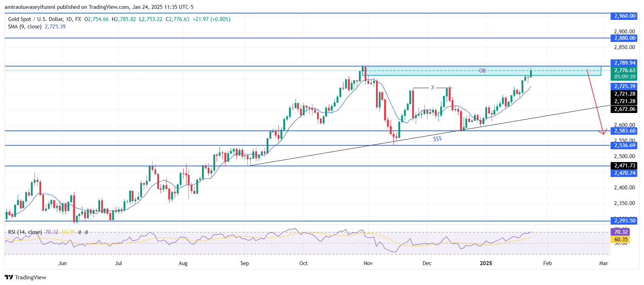Click the 05:09:39 bar countdown timer
This screenshot has height=285, width=644.
coord(624,77)
